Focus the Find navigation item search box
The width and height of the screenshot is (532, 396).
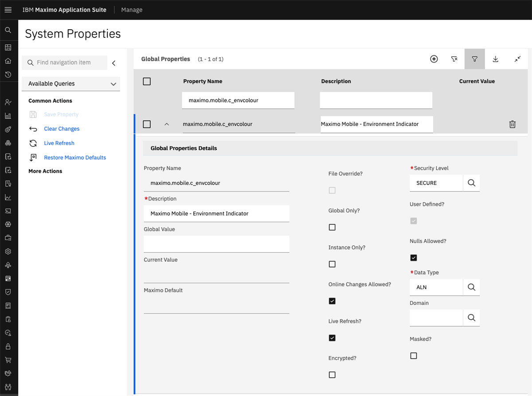point(65,63)
